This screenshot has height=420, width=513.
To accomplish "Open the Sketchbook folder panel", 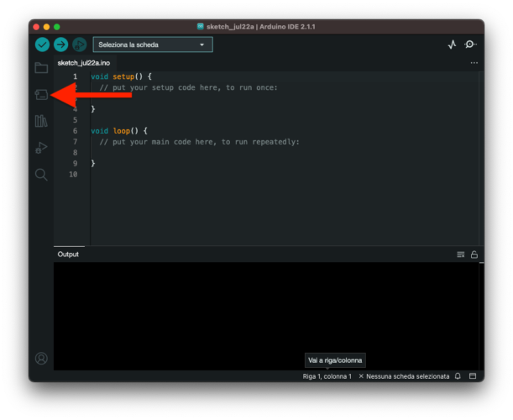I will pos(41,67).
